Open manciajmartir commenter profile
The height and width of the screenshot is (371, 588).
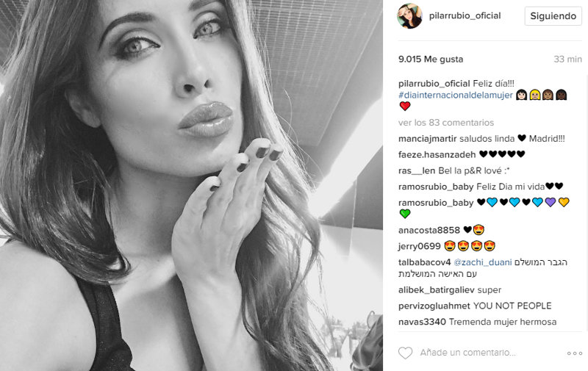click(x=428, y=139)
